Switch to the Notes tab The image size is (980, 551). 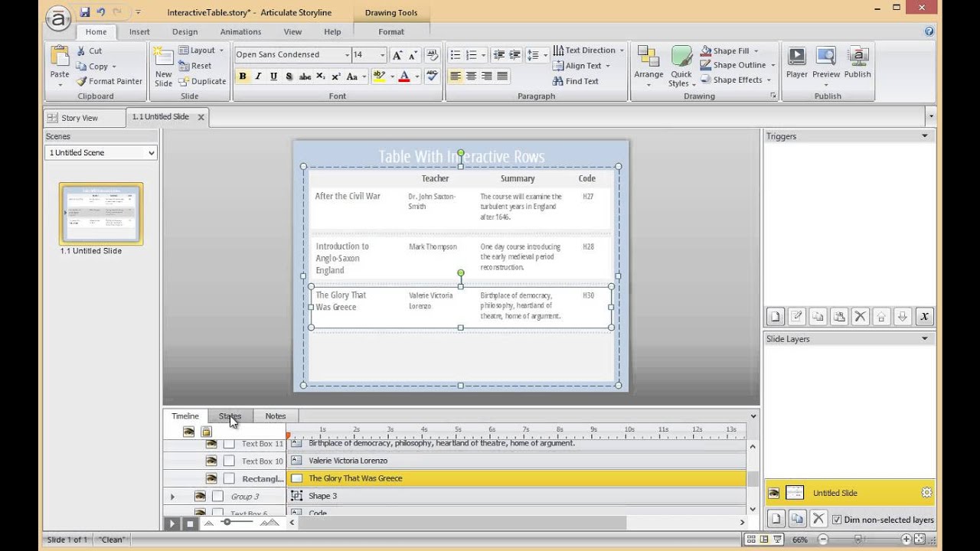[276, 416]
